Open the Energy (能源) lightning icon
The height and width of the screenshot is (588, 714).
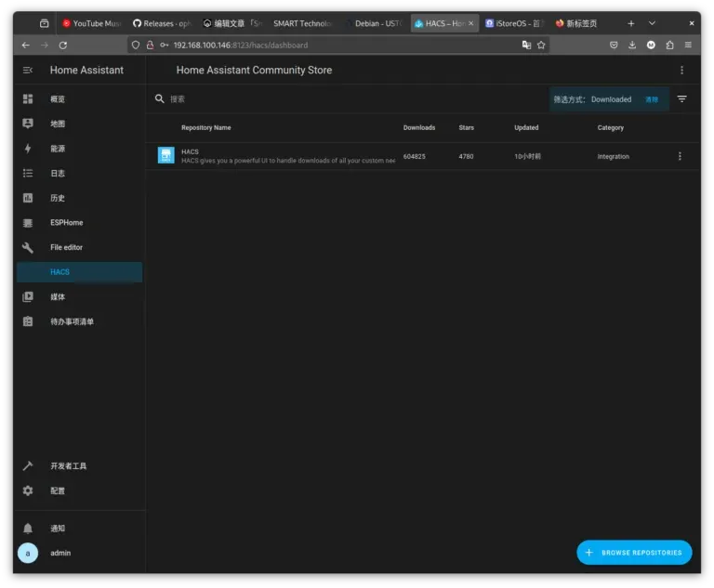[x=28, y=149]
